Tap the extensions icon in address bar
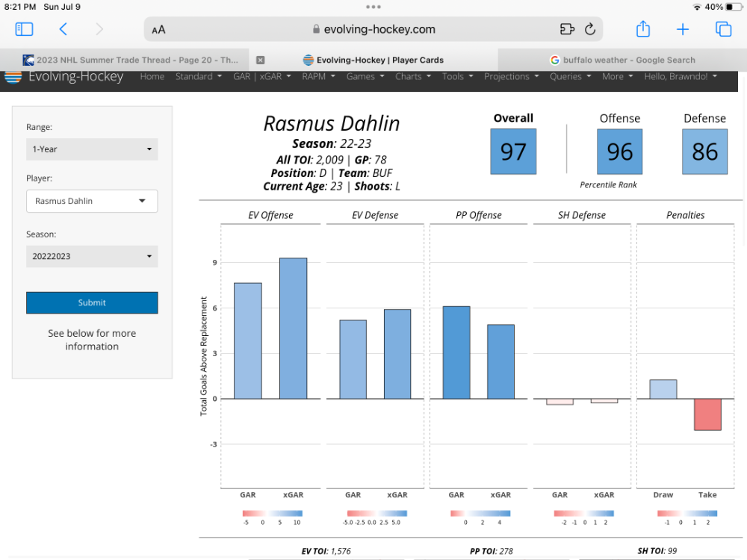The height and width of the screenshot is (560, 747). tap(567, 30)
